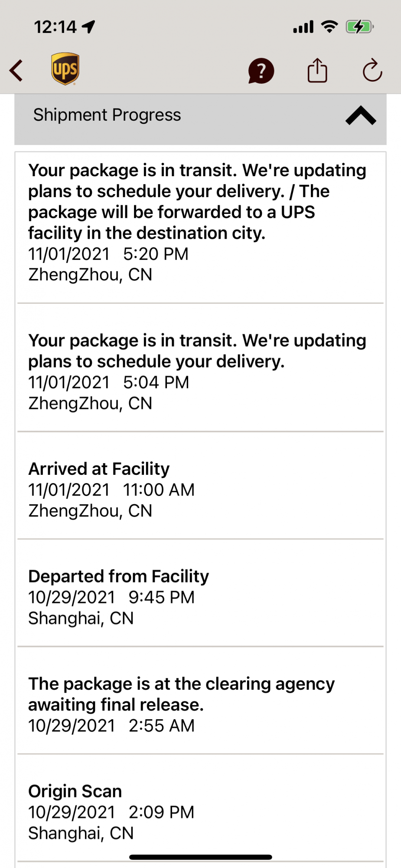This screenshot has height=868, width=401.
Task: Refresh tracking with the reload icon
Action: click(x=372, y=70)
